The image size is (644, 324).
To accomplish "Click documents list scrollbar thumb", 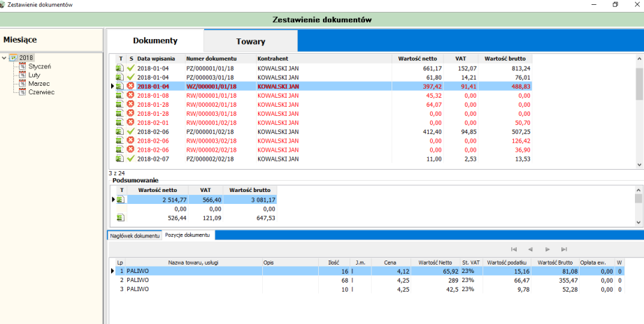I will 640,84.
